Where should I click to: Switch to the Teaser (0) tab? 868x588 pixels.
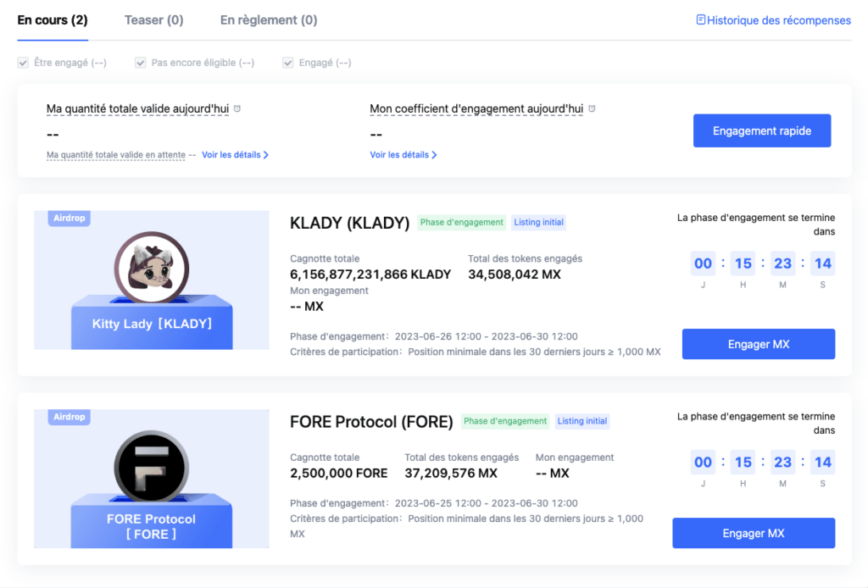pyautogui.click(x=154, y=20)
